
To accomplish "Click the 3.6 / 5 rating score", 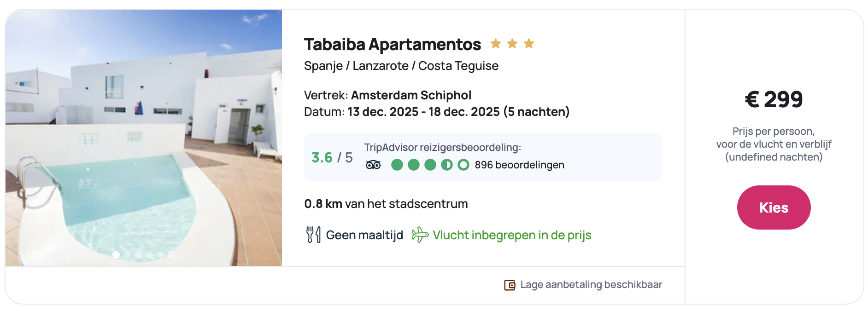I will tap(332, 158).
